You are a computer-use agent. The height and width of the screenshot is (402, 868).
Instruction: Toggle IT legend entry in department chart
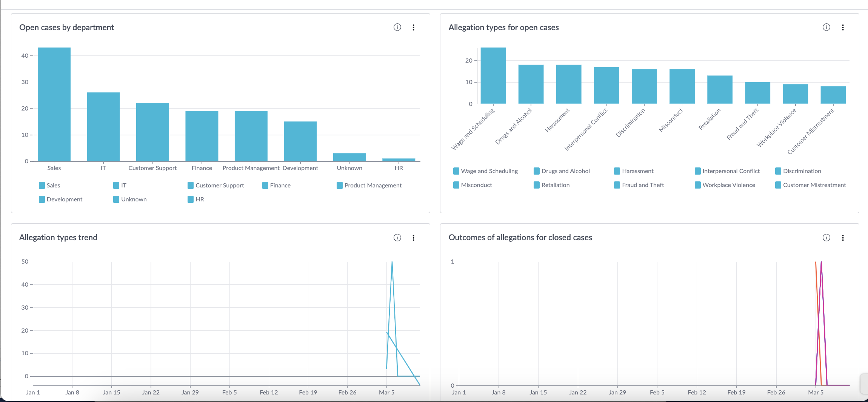(120, 185)
